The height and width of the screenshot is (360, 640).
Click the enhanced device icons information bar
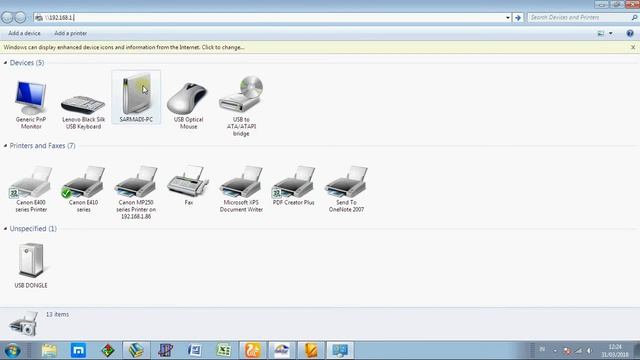click(x=124, y=47)
